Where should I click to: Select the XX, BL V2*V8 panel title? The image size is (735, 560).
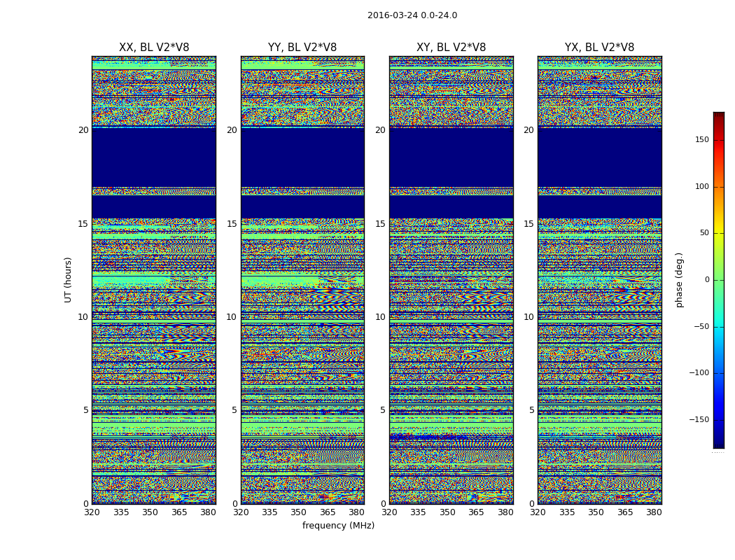click(x=154, y=48)
